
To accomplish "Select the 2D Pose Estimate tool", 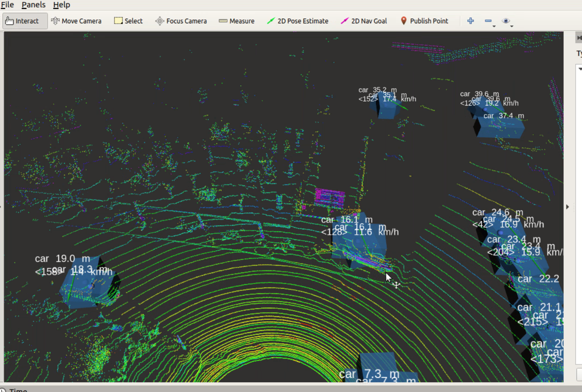I will coord(298,21).
